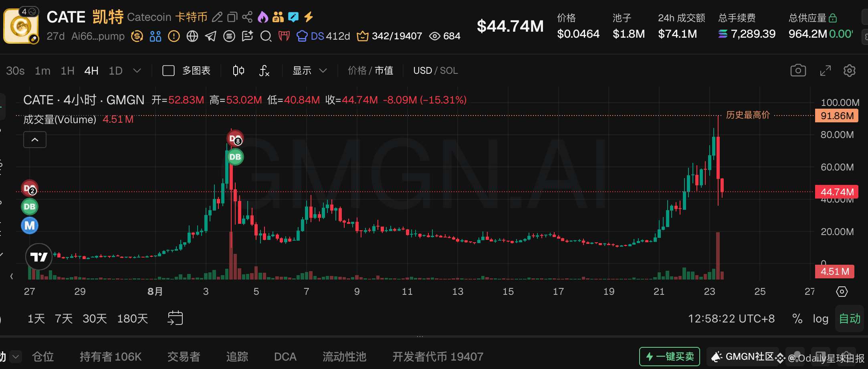Click the sparkle note icon
Image resolution: width=868 pixels, height=369 pixels.
(x=247, y=36)
